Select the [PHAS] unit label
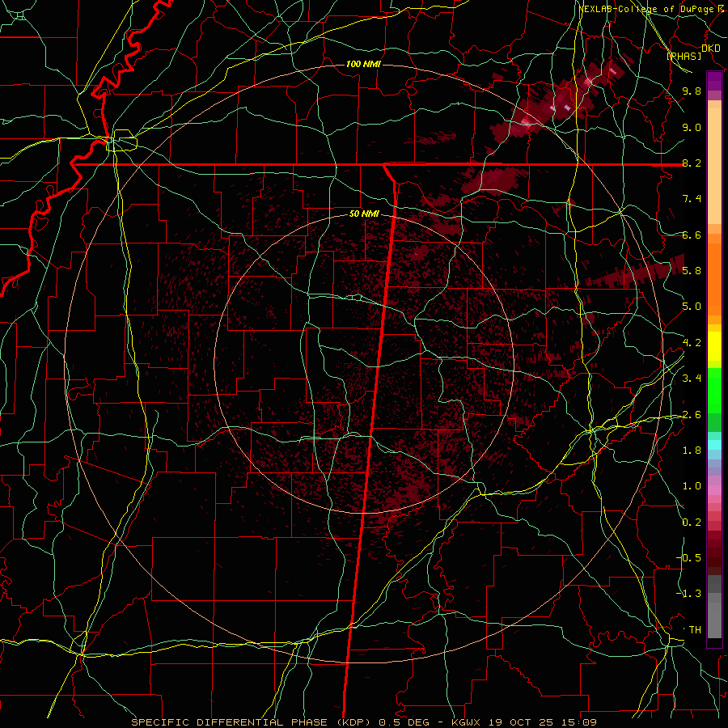Screen dimensions: 728x728 (x=684, y=57)
